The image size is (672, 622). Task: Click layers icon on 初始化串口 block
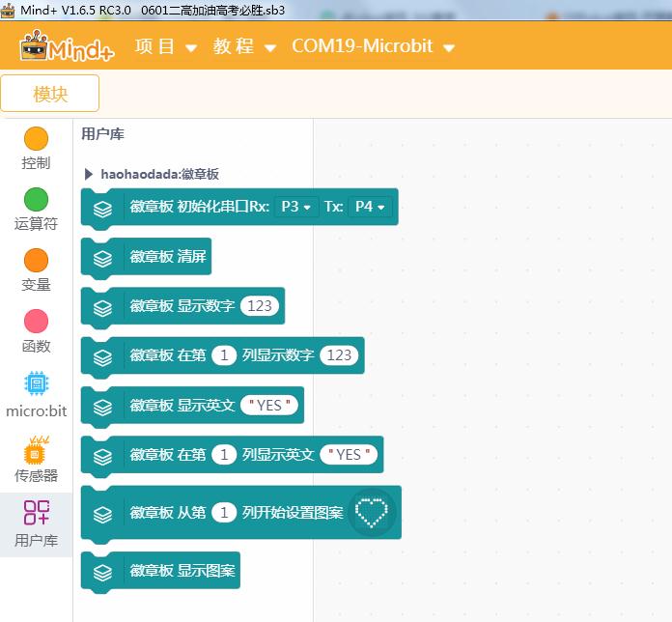pos(103,210)
